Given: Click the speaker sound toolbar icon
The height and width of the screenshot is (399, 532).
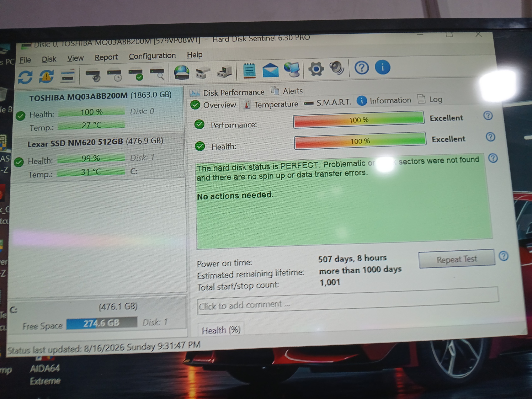Looking at the screenshot, I should 337,68.
